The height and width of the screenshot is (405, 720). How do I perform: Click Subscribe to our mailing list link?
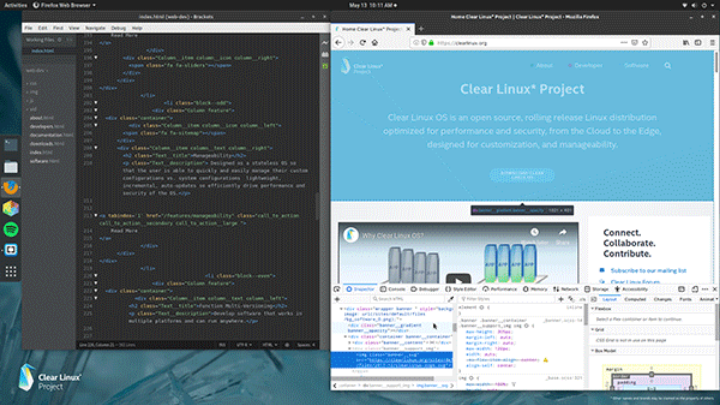pyautogui.click(x=648, y=270)
